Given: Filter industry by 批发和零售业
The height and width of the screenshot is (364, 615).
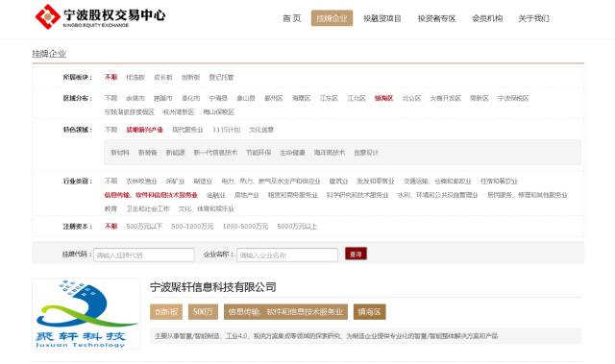Looking at the screenshot, I should tap(376, 181).
